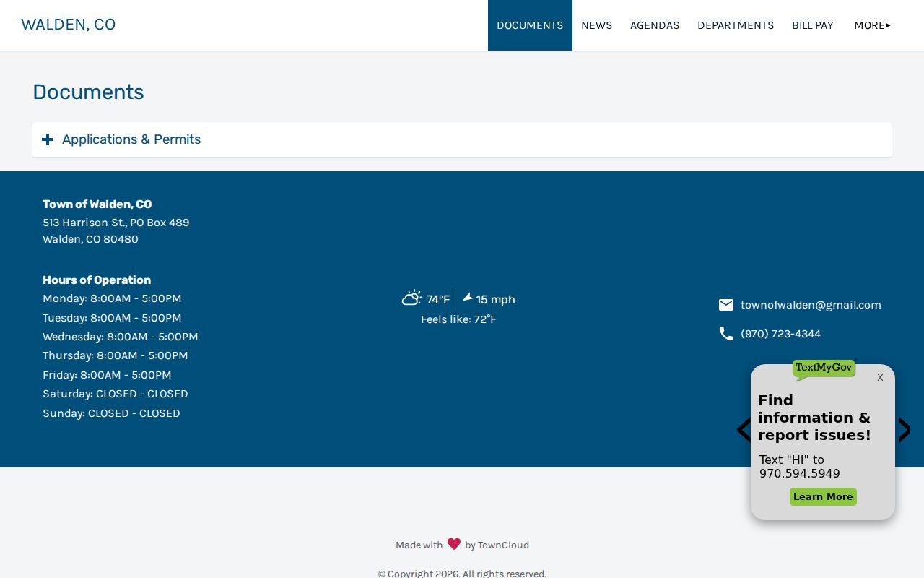This screenshot has height=578, width=924.
Task: Close the TextMyGov popup with X
Action: coord(880,378)
